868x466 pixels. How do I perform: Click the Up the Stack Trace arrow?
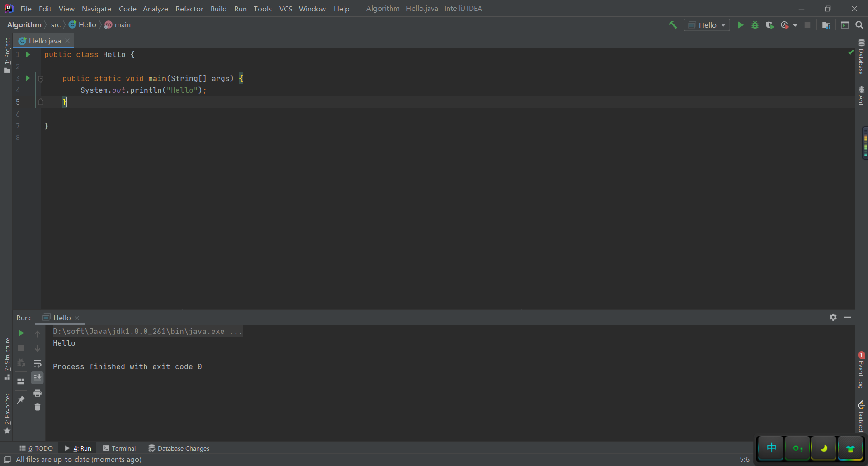38,333
